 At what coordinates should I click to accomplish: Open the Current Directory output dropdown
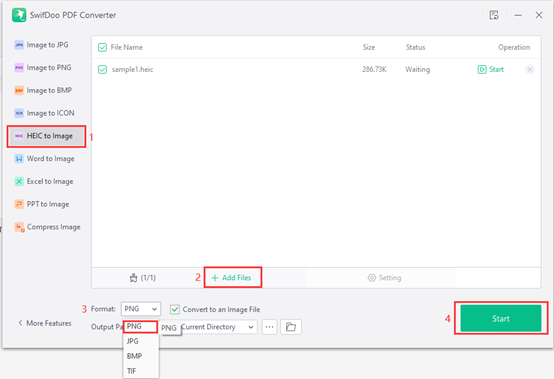click(x=218, y=327)
